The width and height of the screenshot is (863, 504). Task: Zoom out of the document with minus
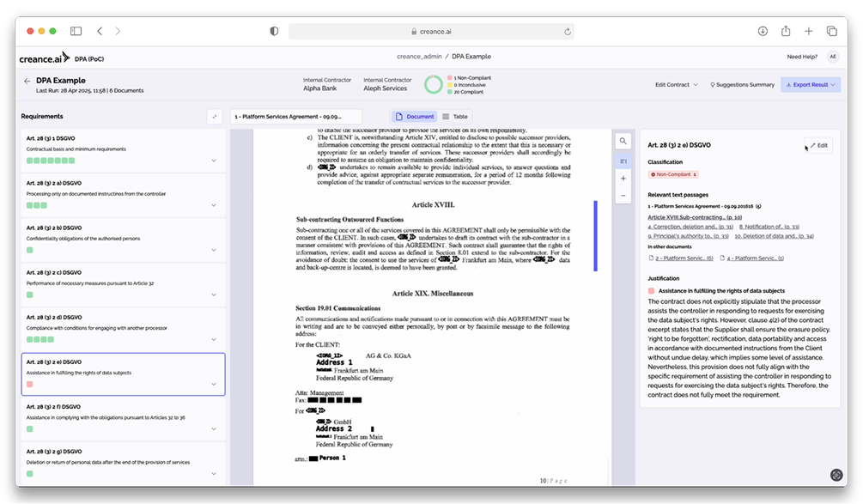pos(623,195)
